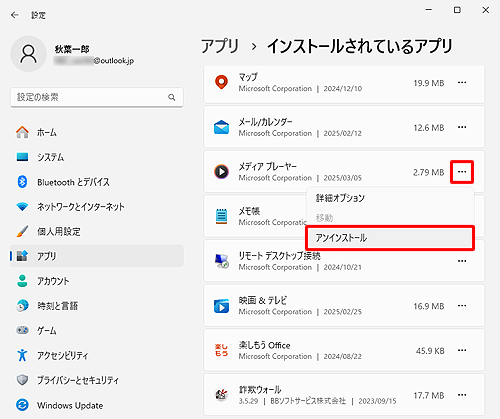This screenshot has height=419, width=500.
Task: Open more options for 詐欺ウォール
Action: [462, 395]
